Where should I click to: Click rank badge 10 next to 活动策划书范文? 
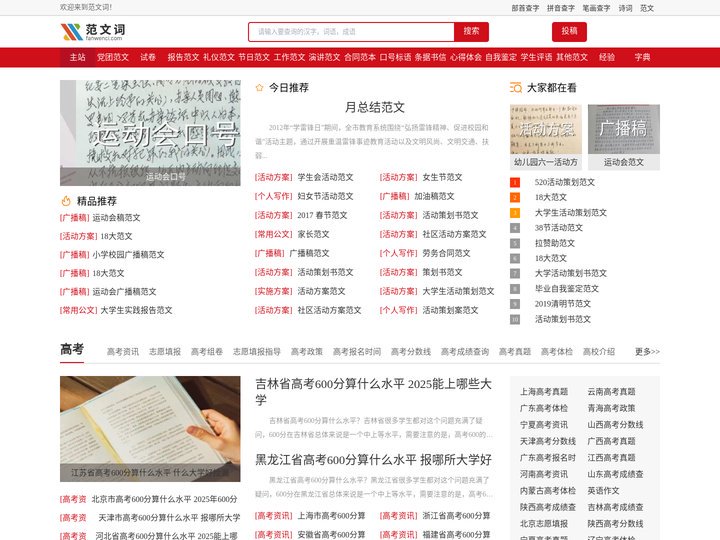pos(515,319)
